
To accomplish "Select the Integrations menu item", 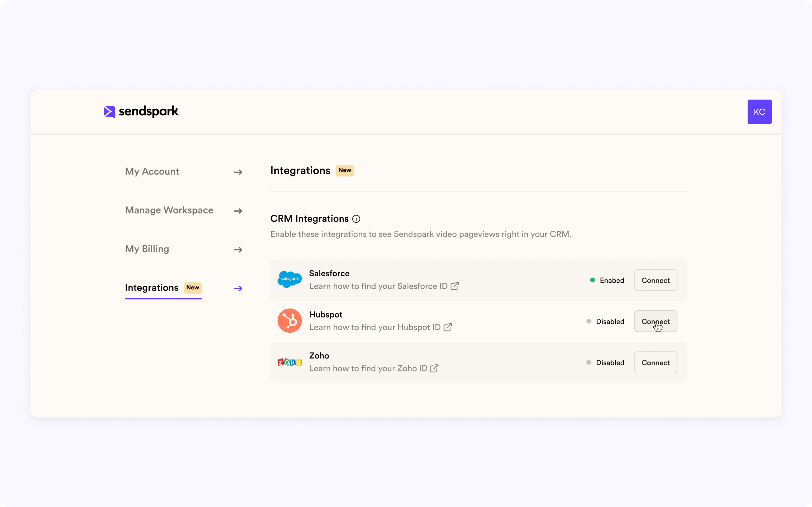I will click(152, 287).
